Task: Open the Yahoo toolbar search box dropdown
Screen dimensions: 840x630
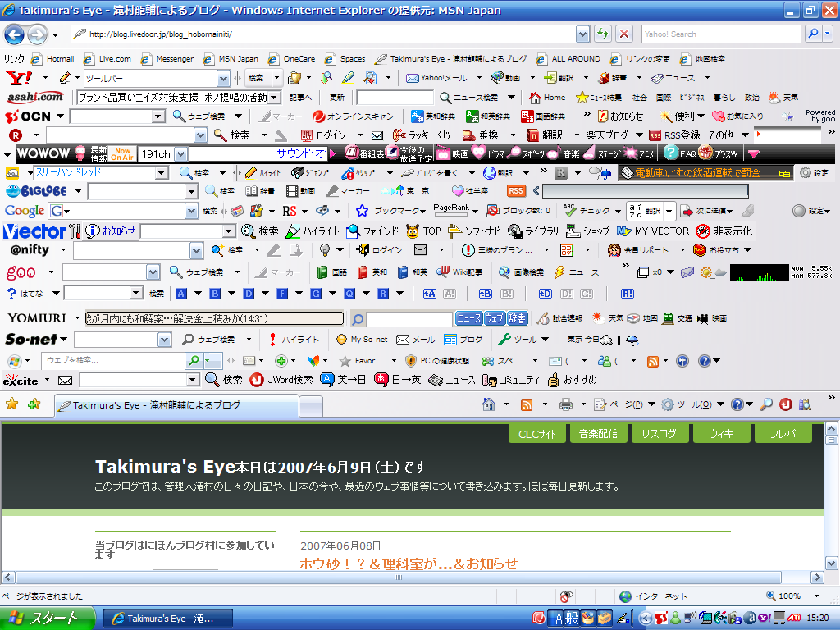Action: click(x=224, y=79)
